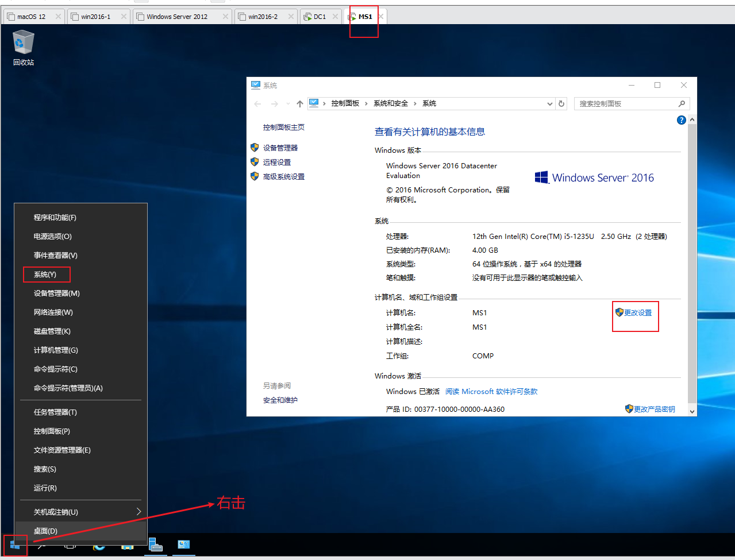735x560 pixels.
Task: Choose 程序和功能(F) in context menu
Action: [x=81, y=217]
